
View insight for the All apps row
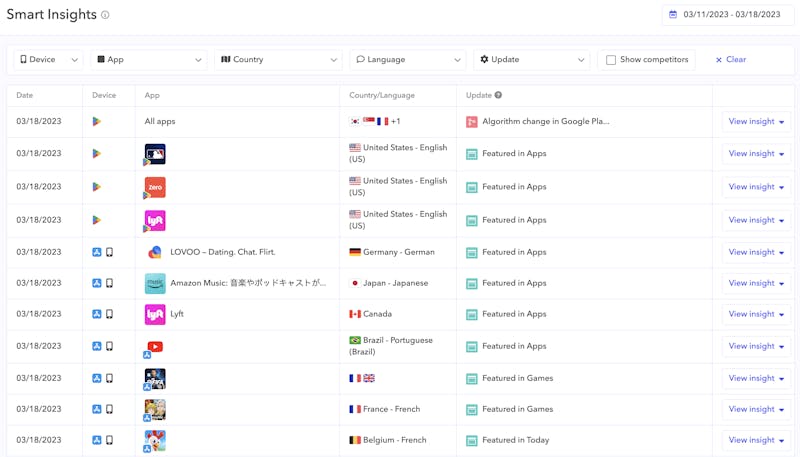click(755, 122)
